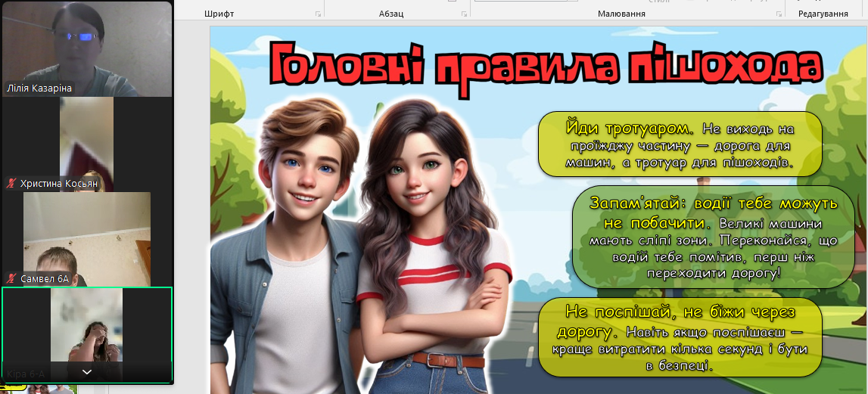The height and width of the screenshot is (394, 868).
Task: Click the Абзац ribbon group label
Action: [391, 14]
